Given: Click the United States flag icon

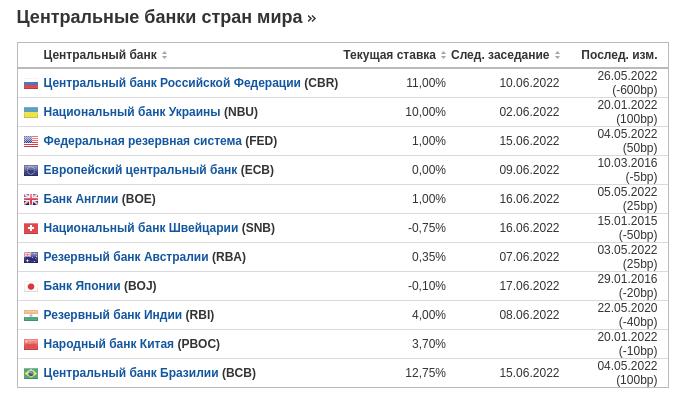Looking at the screenshot, I should pyautogui.click(x=31, y=142).
